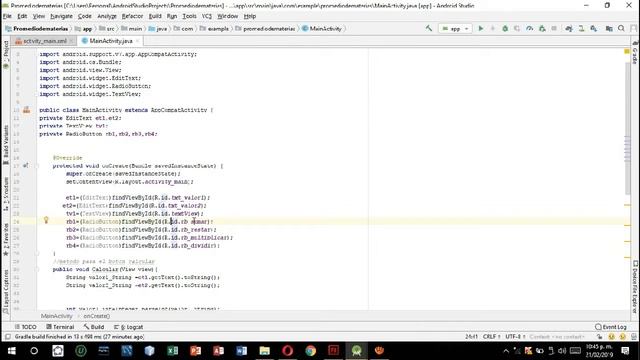
Task: Click the tool windows quick access icon
Action: 7,337
